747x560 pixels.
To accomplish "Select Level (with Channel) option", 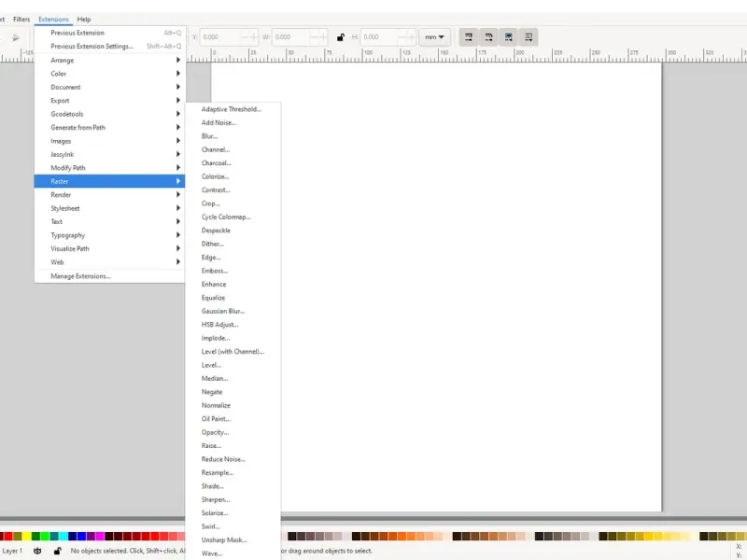I will 233,352.
